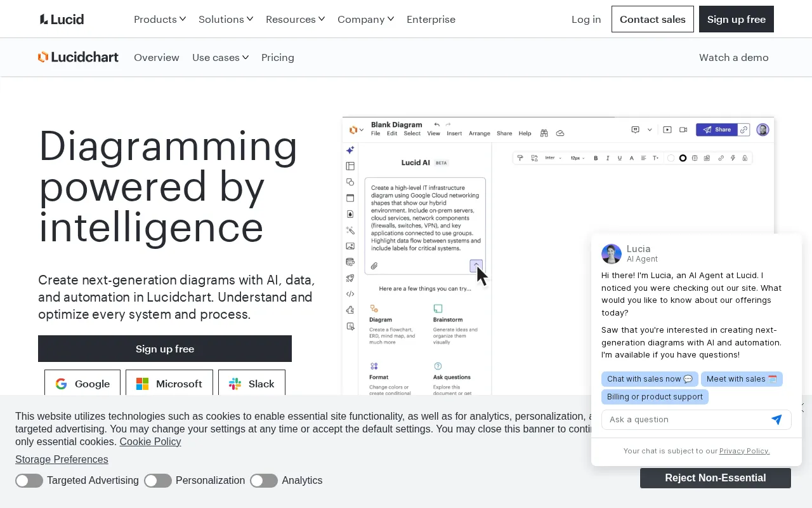
Task: Click the Log in link
Action: 586,19
